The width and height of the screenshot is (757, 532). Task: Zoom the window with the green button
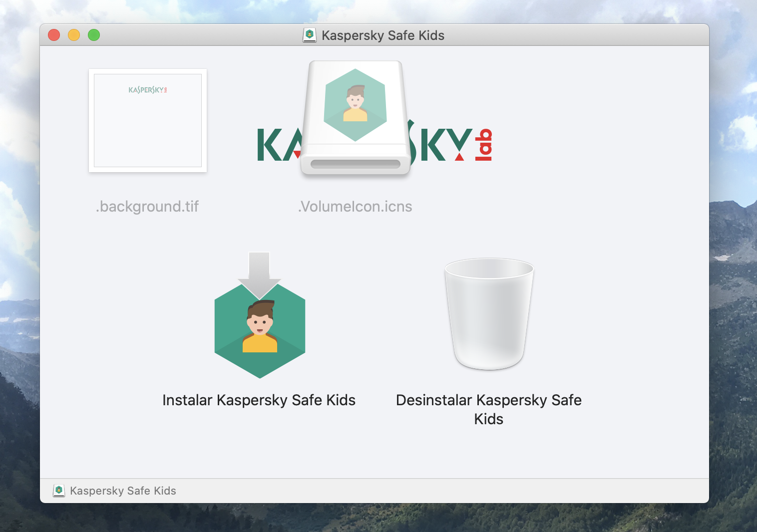pos(94,35)
